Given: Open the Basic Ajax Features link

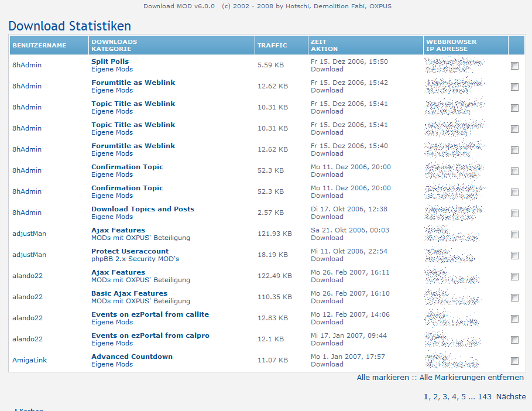Looking at the screenshot, I should coord(129,293).
